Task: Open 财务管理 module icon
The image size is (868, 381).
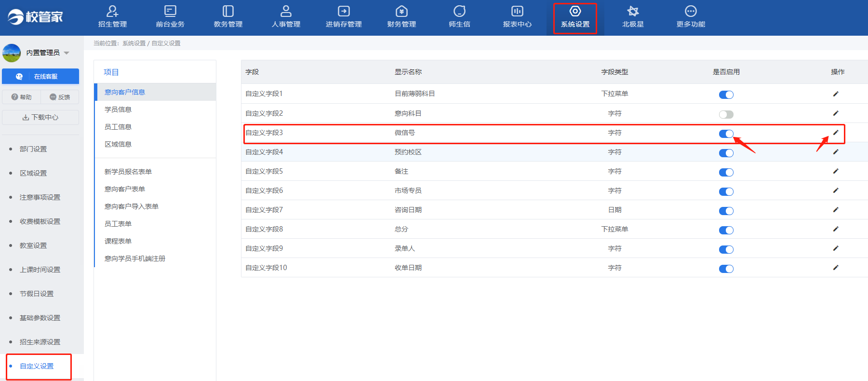Action: point(401,11)
